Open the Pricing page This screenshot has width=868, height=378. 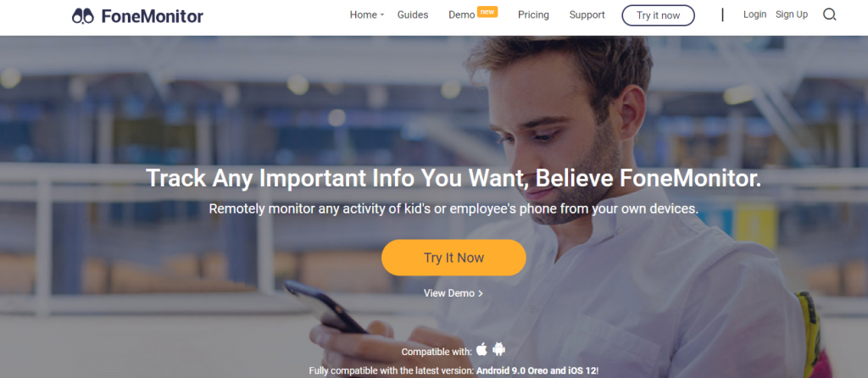533,15
